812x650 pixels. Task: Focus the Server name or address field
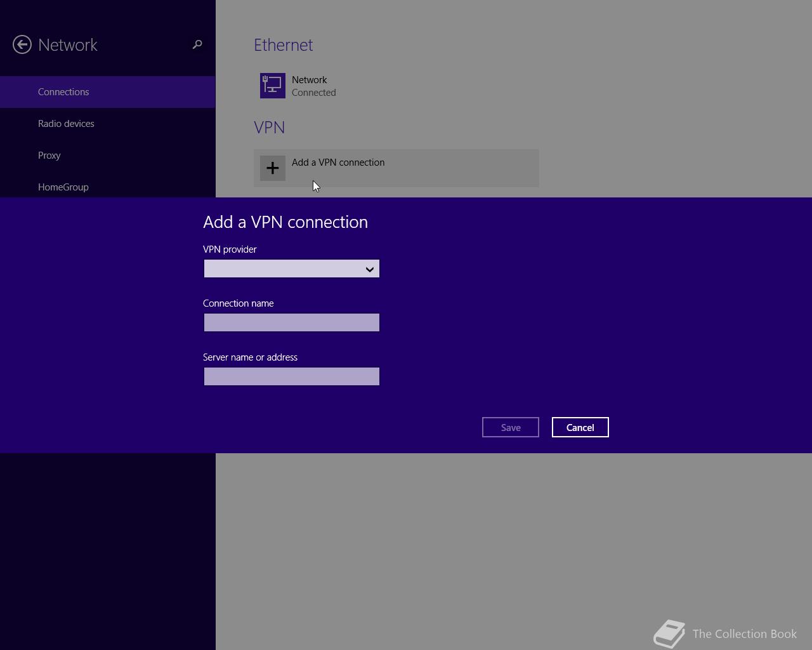tap(292, 376)
